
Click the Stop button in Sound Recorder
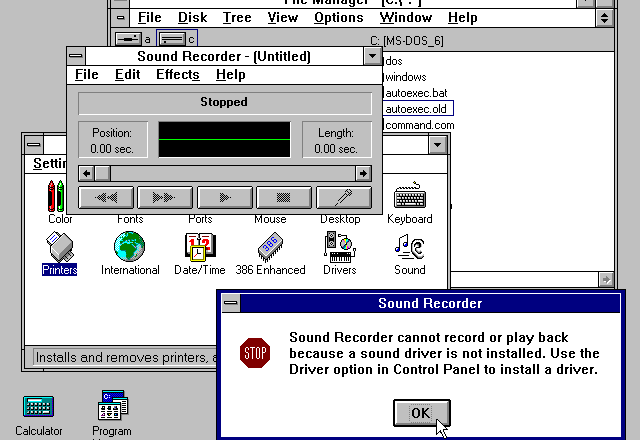pos(284,198)
